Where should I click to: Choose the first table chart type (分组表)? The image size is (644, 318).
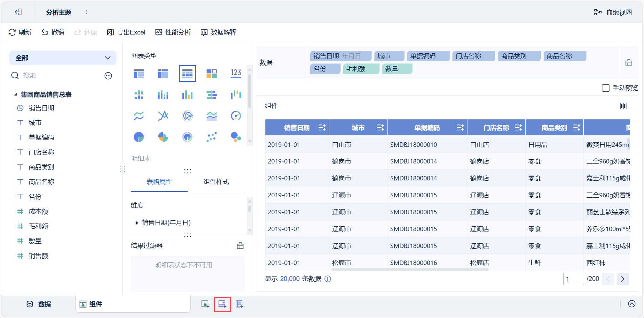(139, 74)
